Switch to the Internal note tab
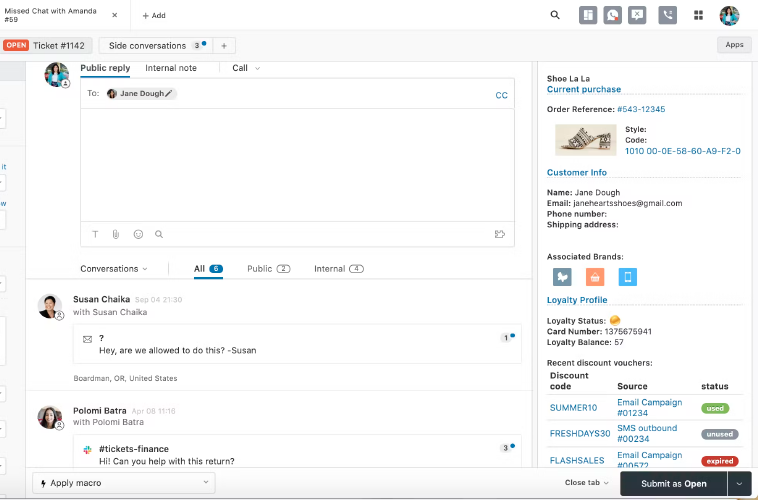758x500 pixels. [x=171, y=68]
